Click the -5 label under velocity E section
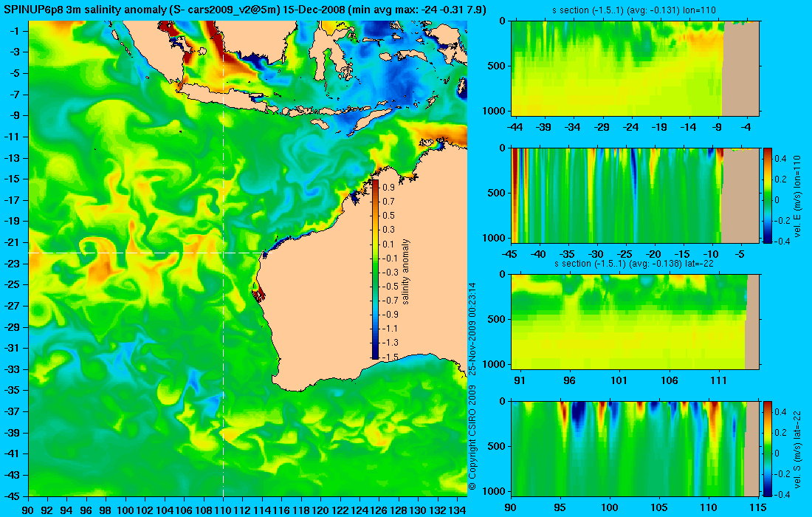Screen dimensions: 812x517 pyautogui.click(x=740, y=254)
